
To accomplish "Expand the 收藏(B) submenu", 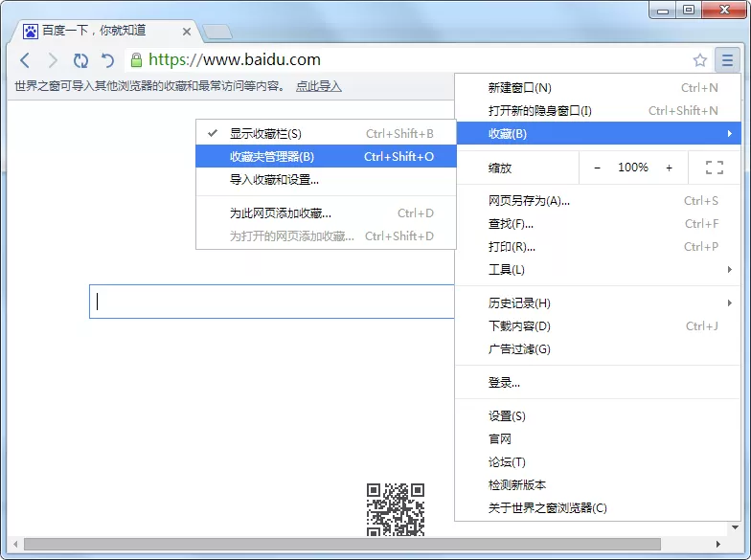I will [598, 134].
